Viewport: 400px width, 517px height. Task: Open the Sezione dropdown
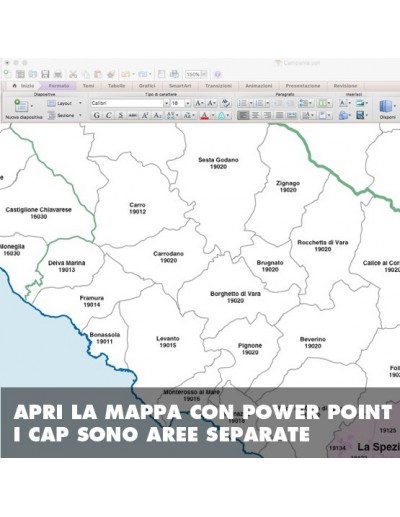pos(80,115)
